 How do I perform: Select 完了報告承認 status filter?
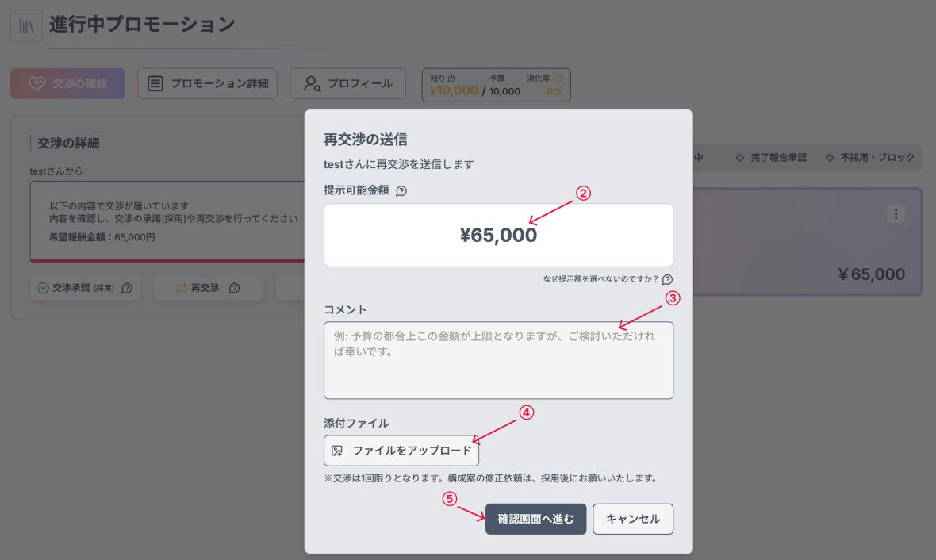(771, 158)
